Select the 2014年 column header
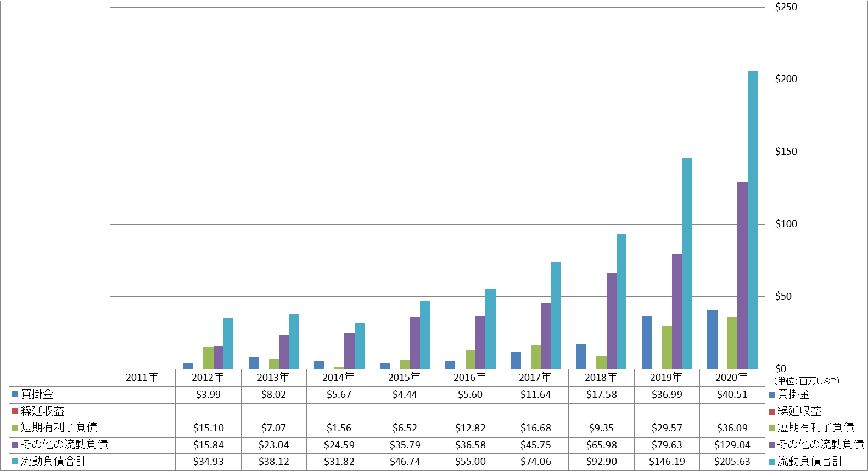The image size is (868, 471). click(x=339, y=377)
